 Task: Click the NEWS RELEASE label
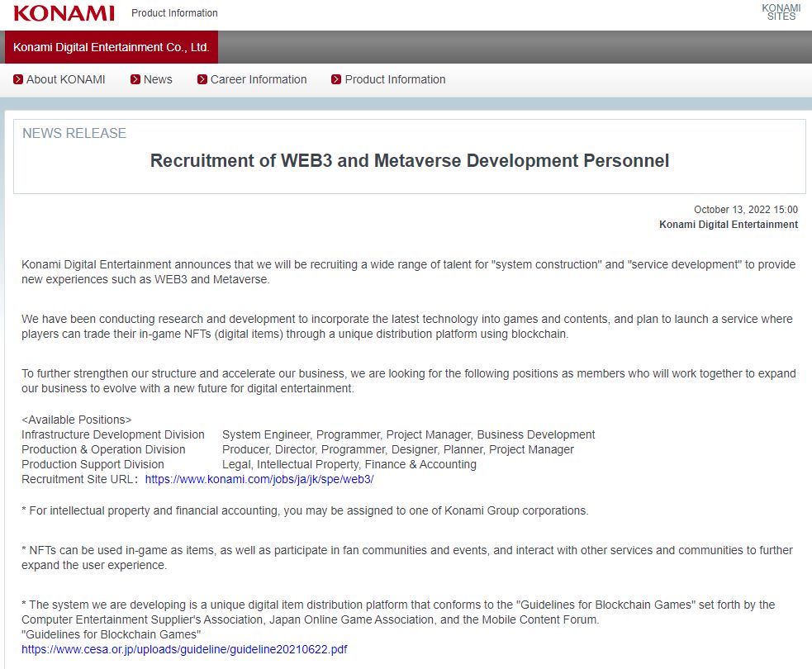(74, 133)
